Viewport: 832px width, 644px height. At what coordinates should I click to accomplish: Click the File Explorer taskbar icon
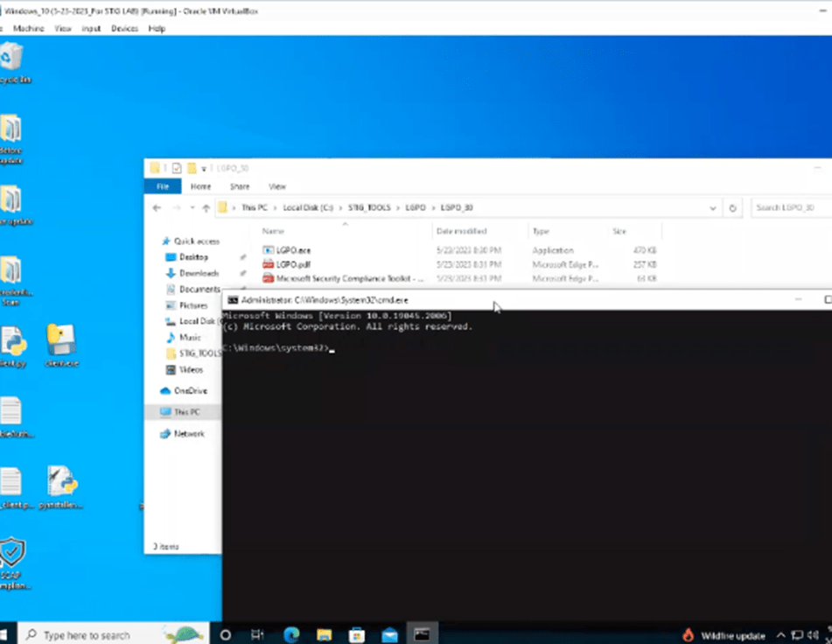pyautogui.click(x=324, y=634)
